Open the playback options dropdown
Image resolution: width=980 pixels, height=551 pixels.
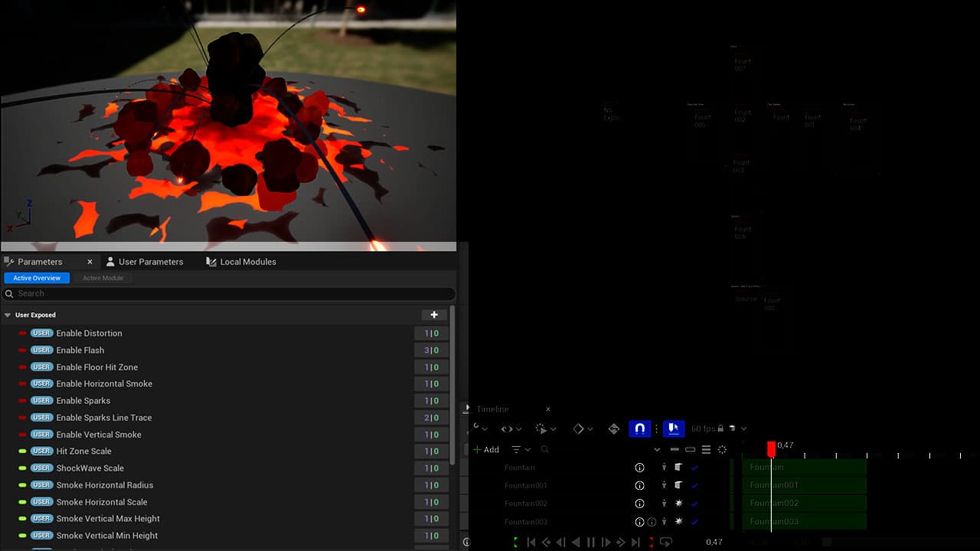(x=546, y=429)
